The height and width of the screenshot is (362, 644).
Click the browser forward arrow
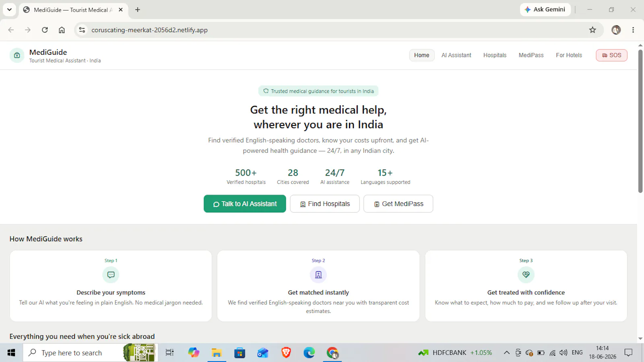28,30
